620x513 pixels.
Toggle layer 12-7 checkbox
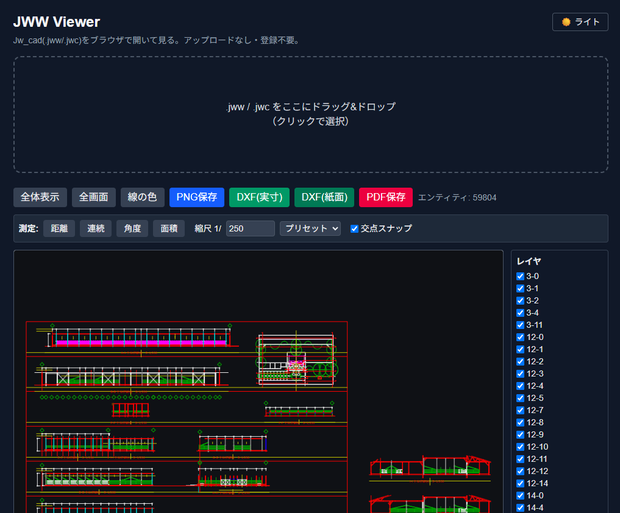[520, 410]
